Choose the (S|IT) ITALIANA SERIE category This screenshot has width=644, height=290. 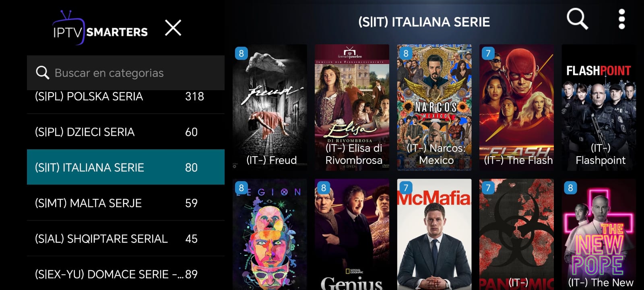coord(126,167)
